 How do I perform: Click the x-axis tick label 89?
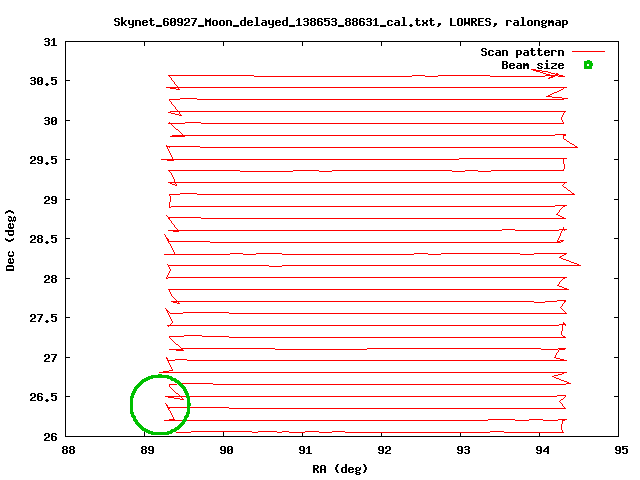pos(147,450)
